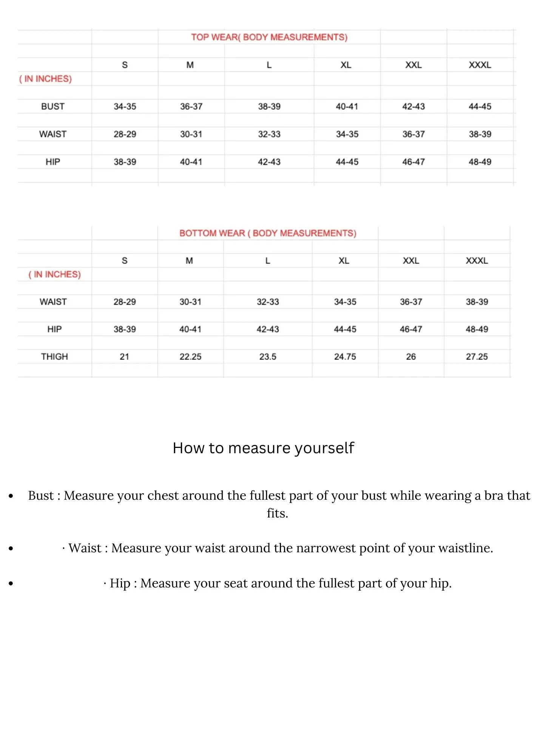Click the BUST row label
Screen dimensions: 534x756
tap(53, 106)
